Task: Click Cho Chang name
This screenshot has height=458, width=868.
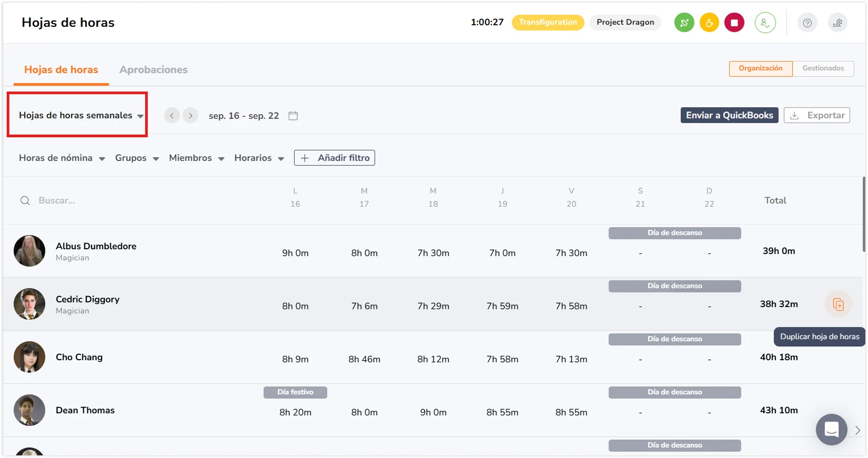Action: click(x=79, y=357)
